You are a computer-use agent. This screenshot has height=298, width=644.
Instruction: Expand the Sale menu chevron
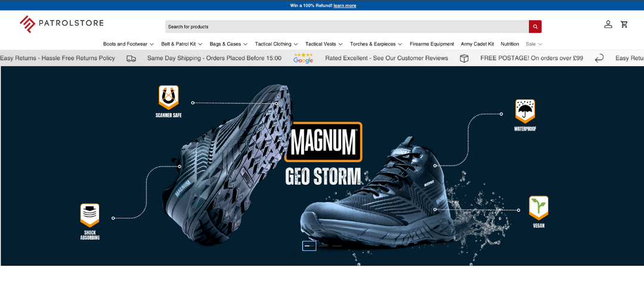pos(540,44)
